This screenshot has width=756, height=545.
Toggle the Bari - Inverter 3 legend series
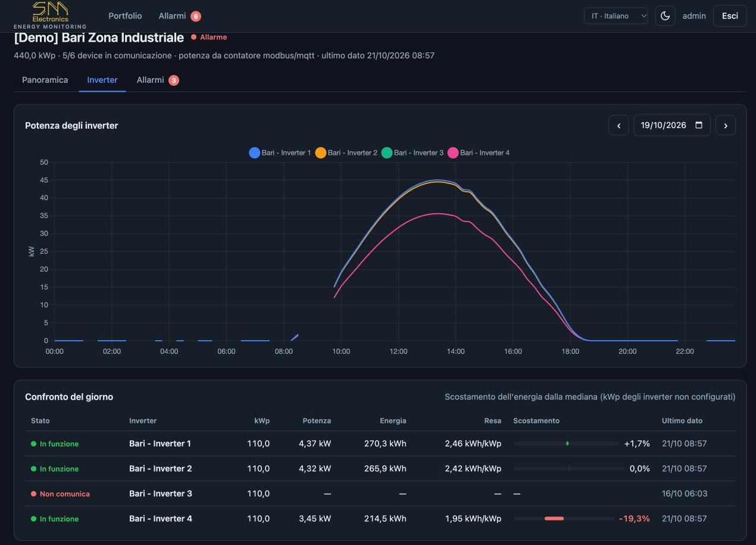(413, 153)
